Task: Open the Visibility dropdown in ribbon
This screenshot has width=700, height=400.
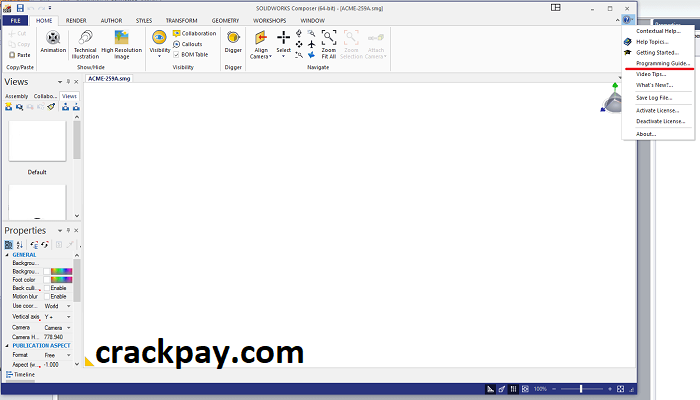Action: (159, 44)
